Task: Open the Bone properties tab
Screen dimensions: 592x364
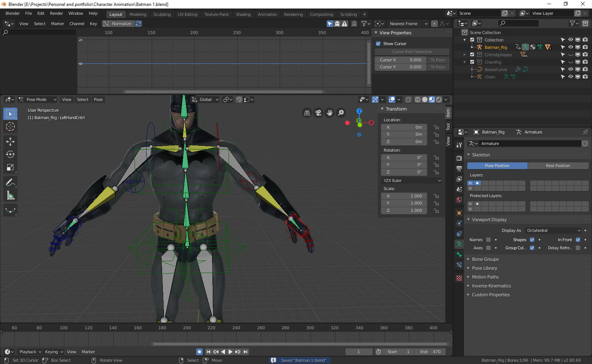Action: pos(459,255)
